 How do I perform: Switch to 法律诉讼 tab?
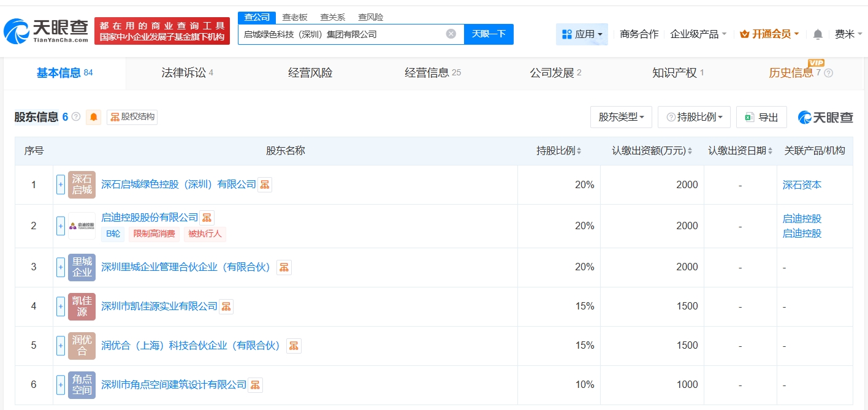pyautogui.click(x=187, y=73)
